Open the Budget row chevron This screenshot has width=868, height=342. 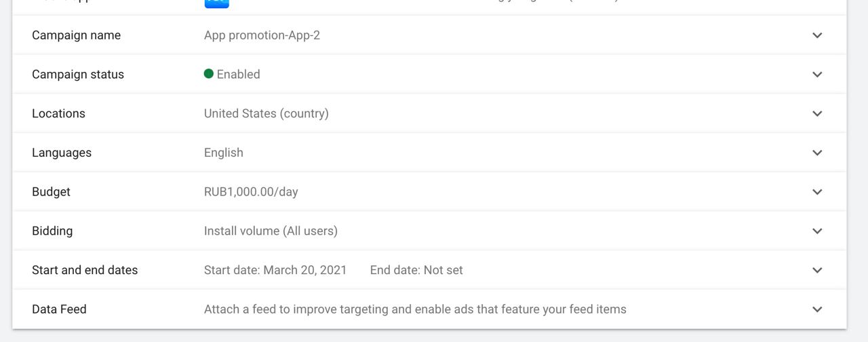click(x=817, y=192)
